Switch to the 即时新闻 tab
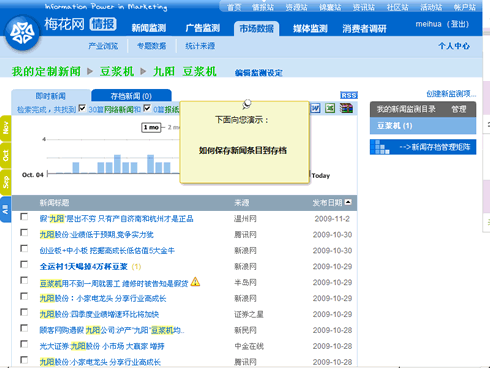 [x=51, y=96]
